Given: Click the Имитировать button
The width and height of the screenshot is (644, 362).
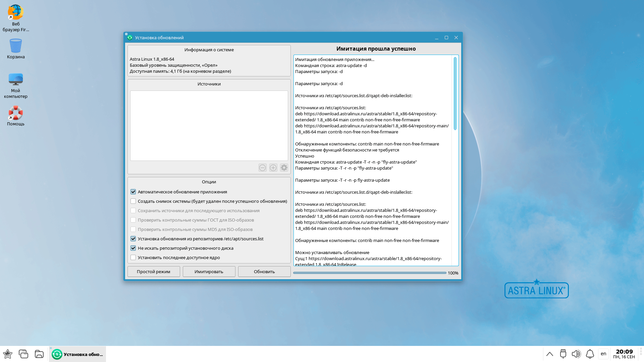Looking at the screenshot, I should tap(209, 271).
